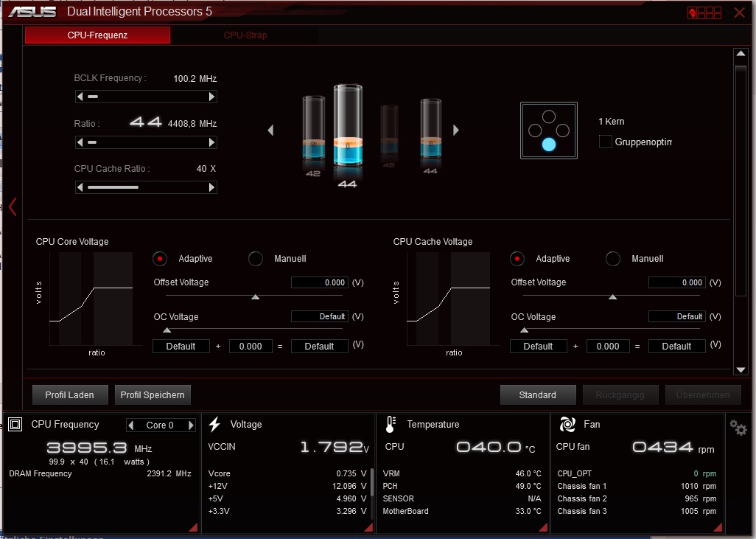Expand Voltage panel corner triangle
The image size is (756, 539).
369,527
